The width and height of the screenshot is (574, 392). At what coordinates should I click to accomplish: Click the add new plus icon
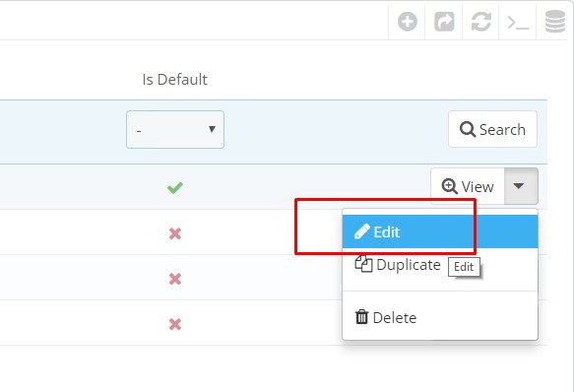[x=407, y=22]
